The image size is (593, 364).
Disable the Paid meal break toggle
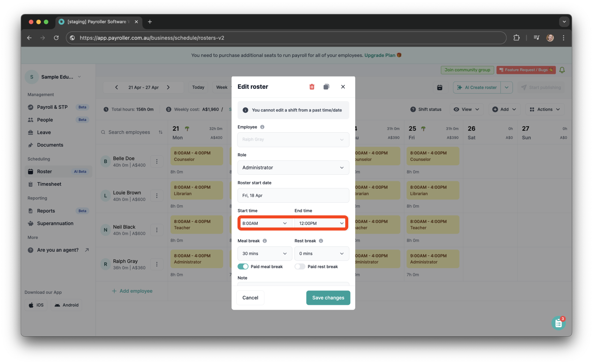[x=243, y=267]
